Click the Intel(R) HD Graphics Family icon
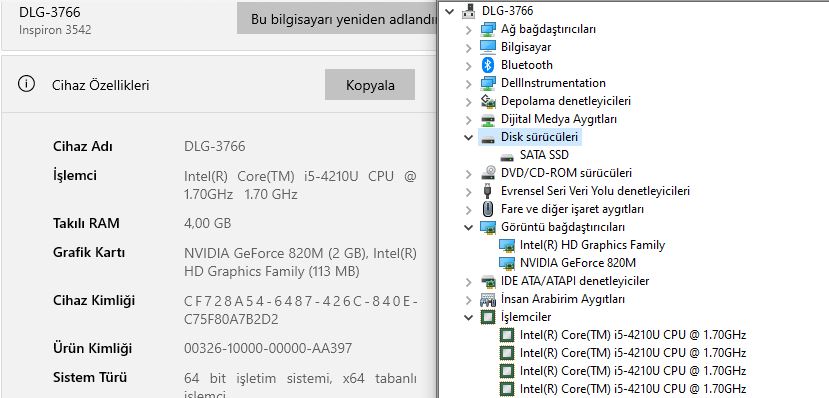829x398 pixels. point(506,245)
